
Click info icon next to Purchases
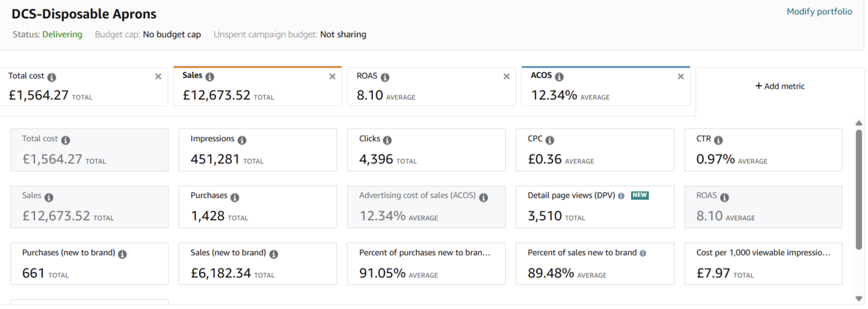coord(235,197)
